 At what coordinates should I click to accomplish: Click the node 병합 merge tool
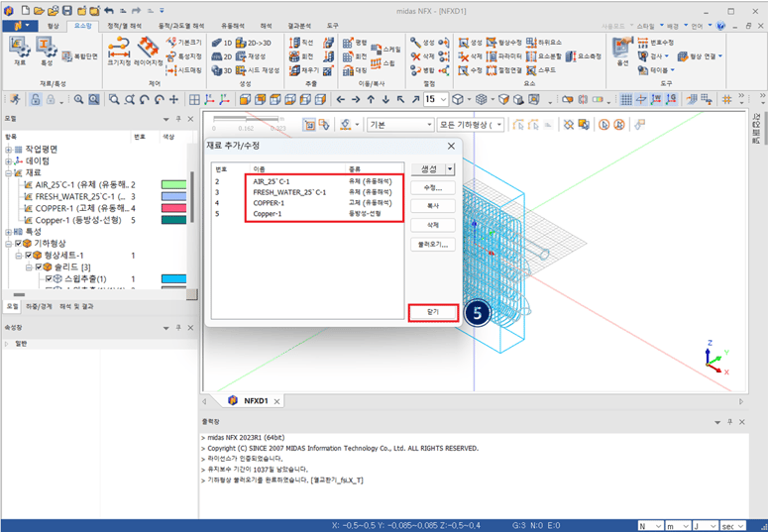tap(423, 70)
